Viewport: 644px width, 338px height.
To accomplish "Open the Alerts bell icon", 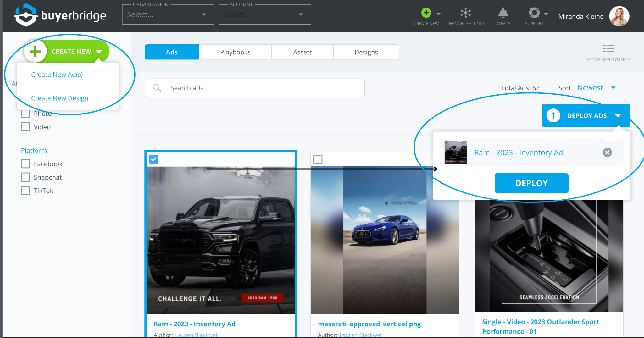I will 503,13.
